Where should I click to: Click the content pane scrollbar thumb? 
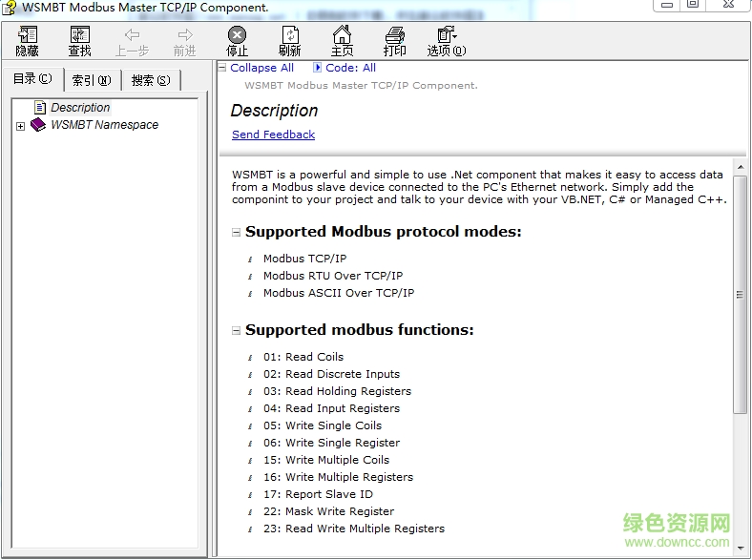point(740,295)
